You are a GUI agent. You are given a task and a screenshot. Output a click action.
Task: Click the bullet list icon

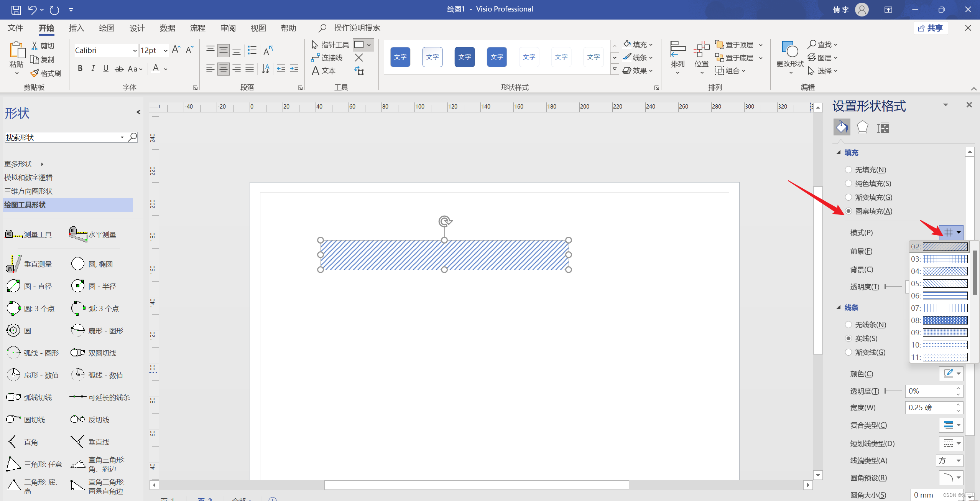click(252, 50)
